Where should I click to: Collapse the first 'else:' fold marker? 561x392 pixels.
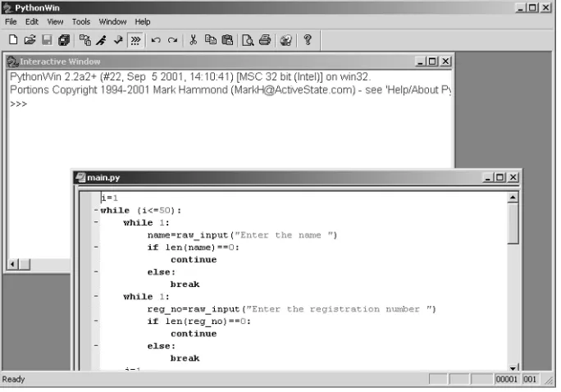96,271
